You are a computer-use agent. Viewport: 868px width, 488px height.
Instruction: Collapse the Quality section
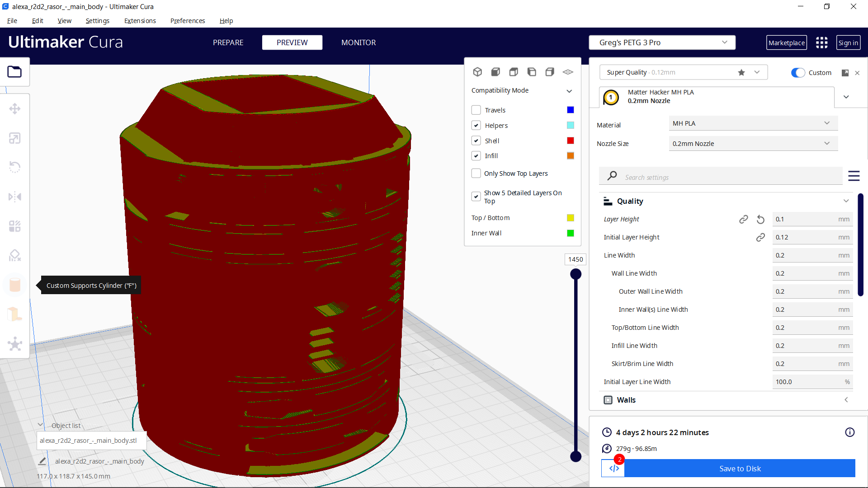pos(846,201)
